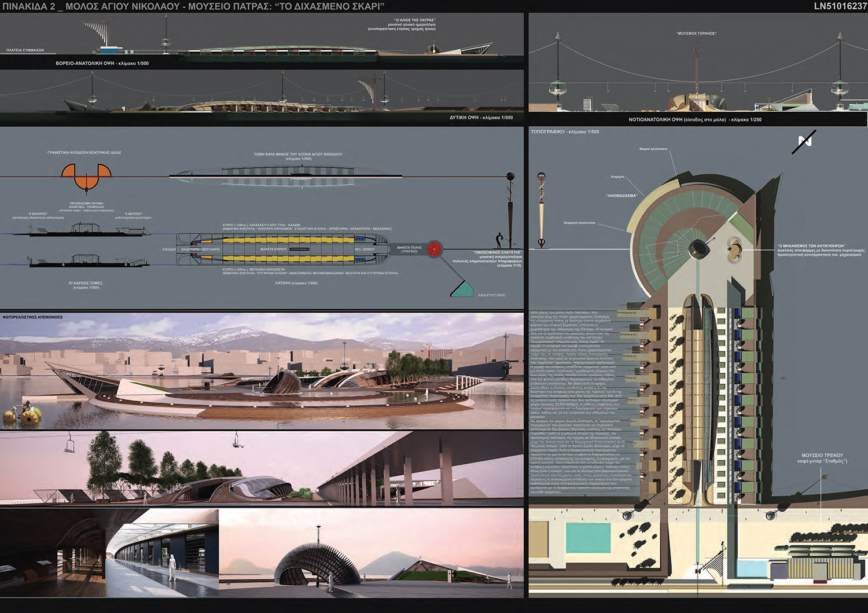868x613 pixels.
Task: Click the 'Χειμερινό ηλιοστάσιο' annotation
Action: [x=579, y=223]
